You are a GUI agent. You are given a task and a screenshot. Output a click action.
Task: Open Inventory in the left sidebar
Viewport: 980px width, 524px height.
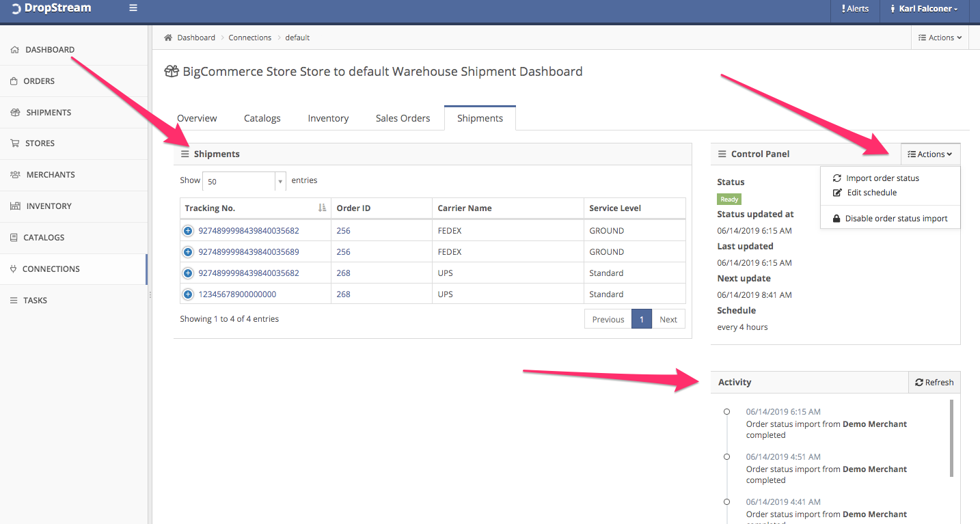49,206
